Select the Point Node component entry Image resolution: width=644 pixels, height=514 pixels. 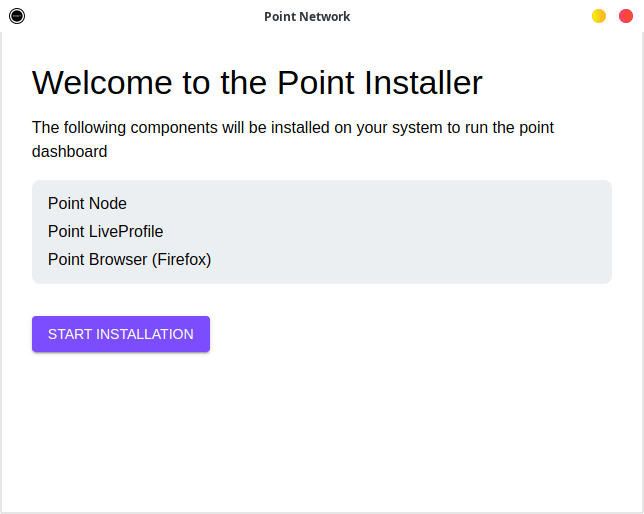click(x=87, y=204)
